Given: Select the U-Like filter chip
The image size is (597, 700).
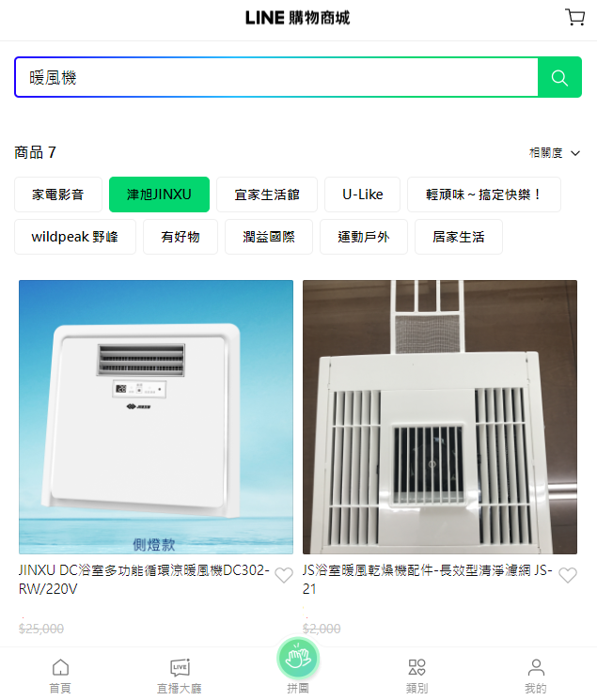Looking at the screenshot, I should tap(362, 194).
